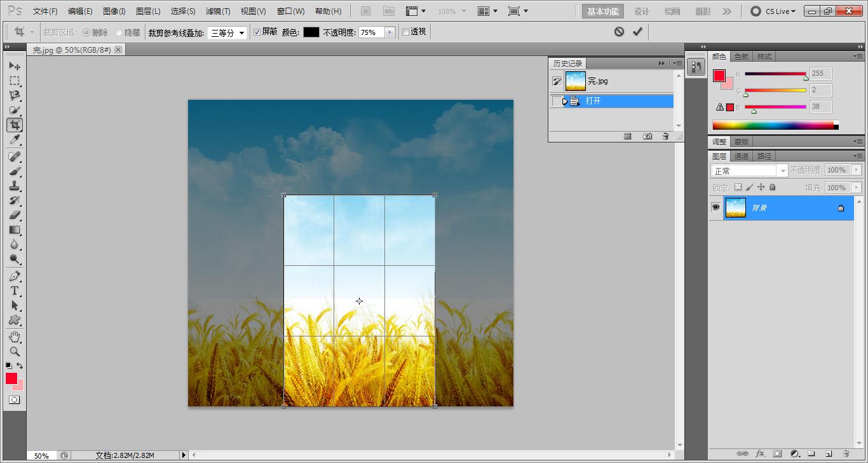Switch to 绘画 workspace
Image resolution: width=868 pixels, height=463 pixels.
pos(672,11)
